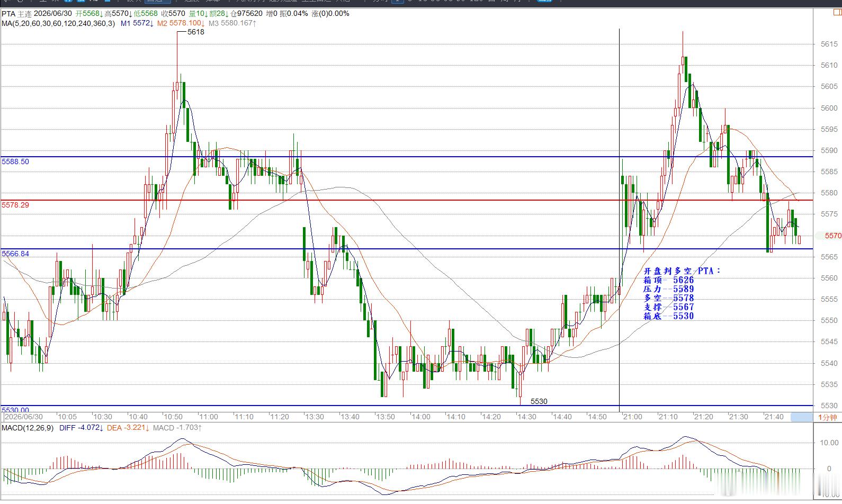Click the 21:20 time axis label
Image resolution: width=842 pixels, height=504 pixels.
click(703, 417)
